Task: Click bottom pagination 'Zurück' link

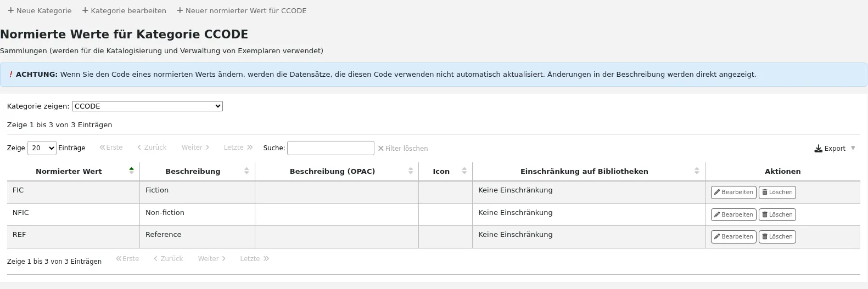Action: (x=168, y=259)
